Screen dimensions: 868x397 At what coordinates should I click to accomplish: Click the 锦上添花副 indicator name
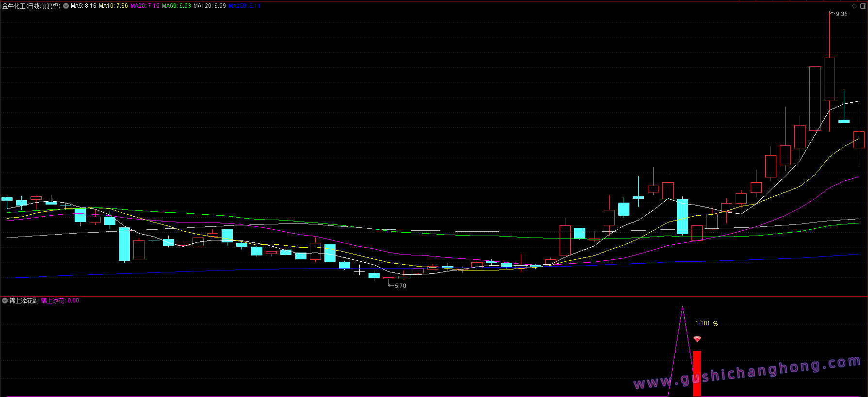tap(24, 301)
